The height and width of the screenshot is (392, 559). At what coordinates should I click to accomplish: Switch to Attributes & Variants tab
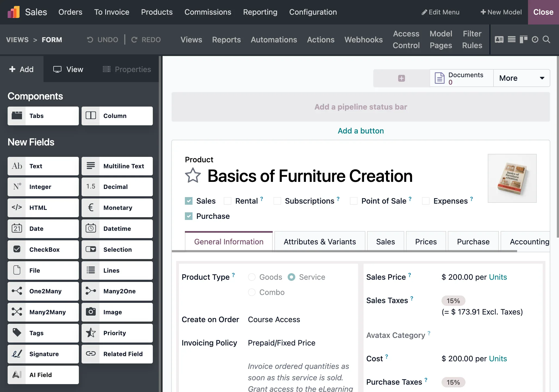coord(320,242)
